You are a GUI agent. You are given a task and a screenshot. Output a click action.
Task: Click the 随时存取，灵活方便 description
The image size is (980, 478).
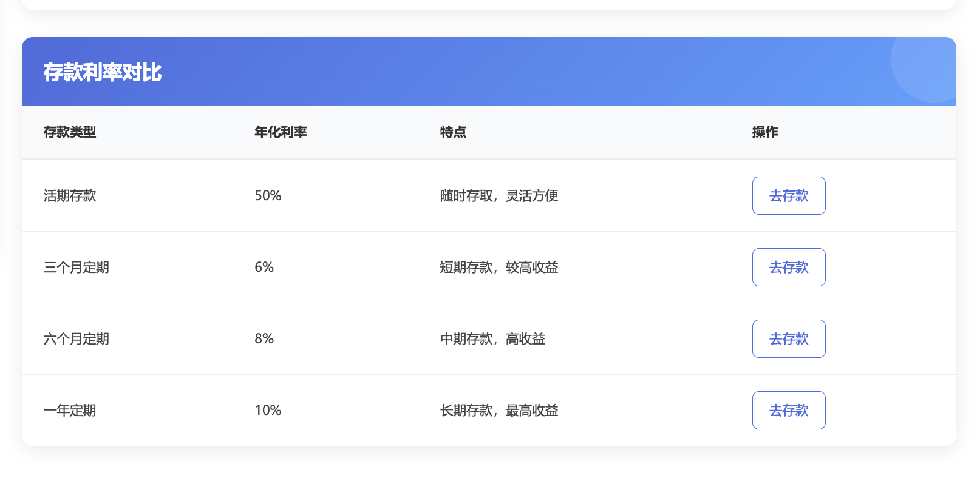tap(499, 196)
